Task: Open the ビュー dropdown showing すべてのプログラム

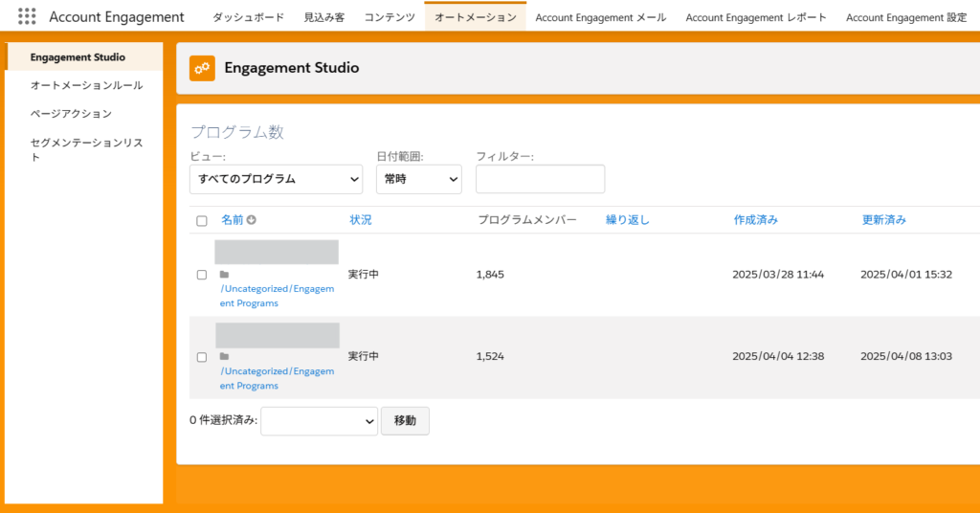Action: [x=276, y=179]
